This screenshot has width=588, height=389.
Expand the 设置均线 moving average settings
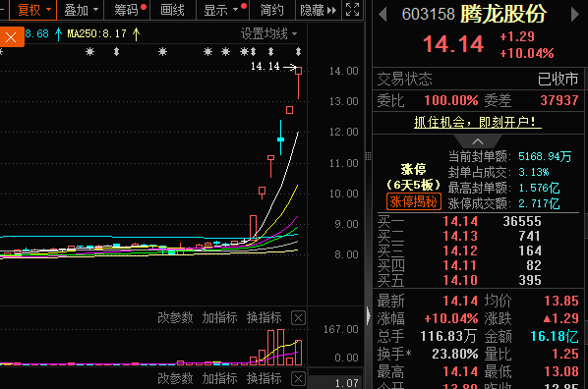pos(268,34)
